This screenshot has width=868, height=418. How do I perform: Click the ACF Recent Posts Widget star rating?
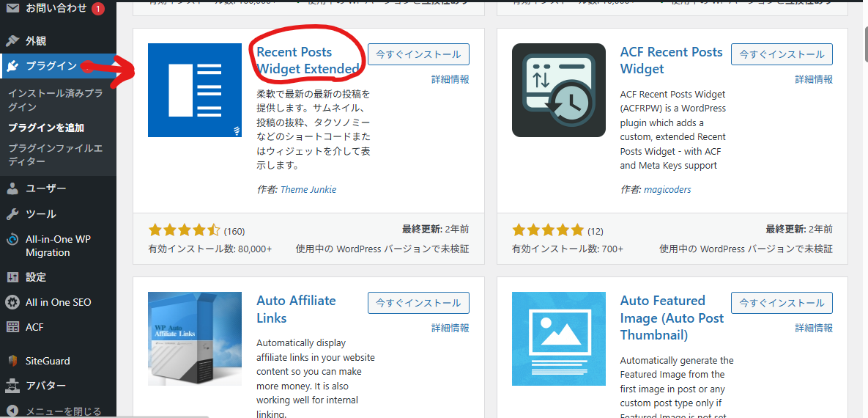tap(548, 230)
